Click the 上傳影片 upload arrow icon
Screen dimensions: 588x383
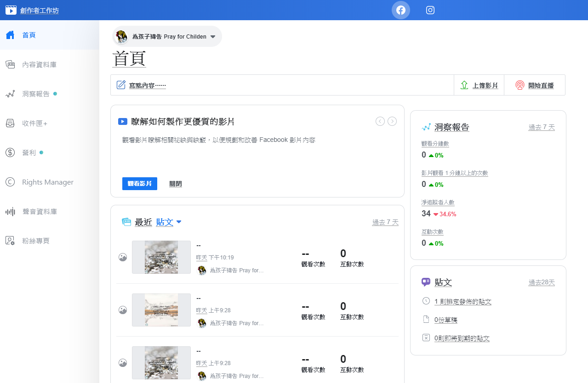pos(464,85)
